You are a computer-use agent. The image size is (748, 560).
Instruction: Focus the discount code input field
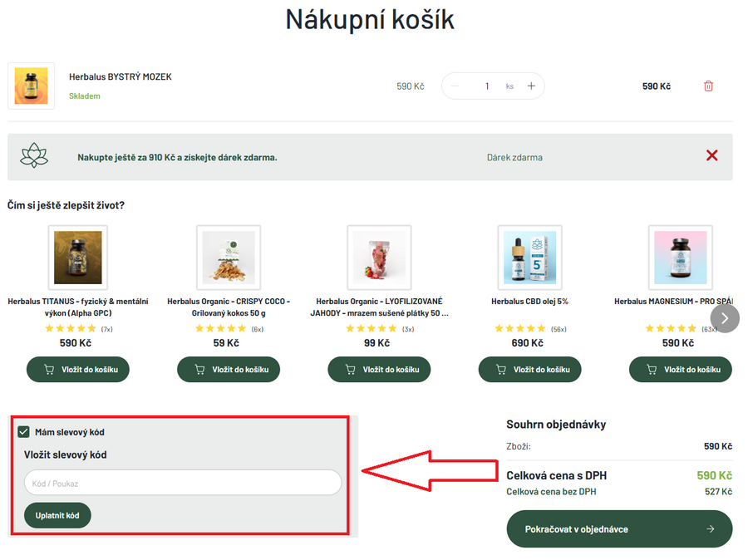(x=183, y=483)
